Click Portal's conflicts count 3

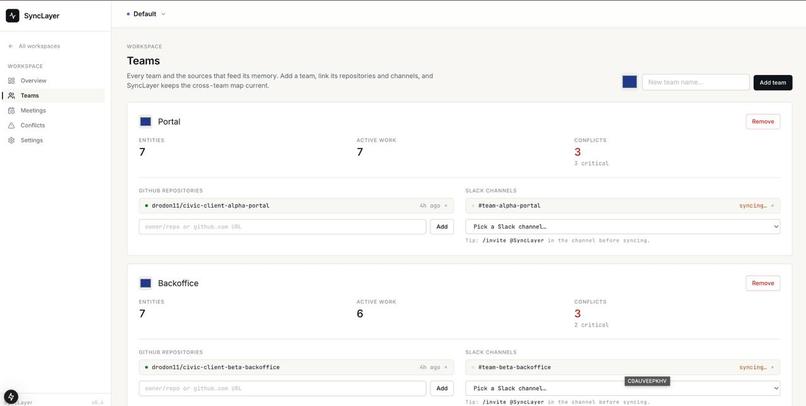click(x=577, y=152)
